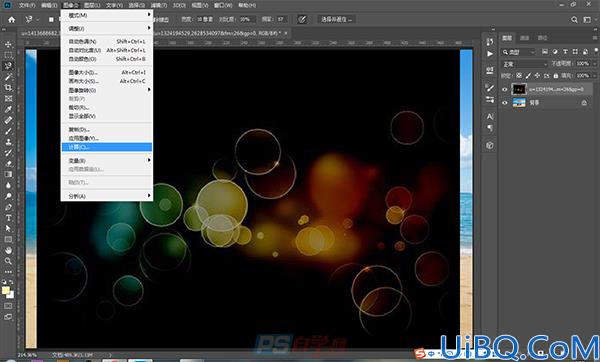The width and height of the screenshot is (600, 362).
Task: Open the Actions panel play icon
Action: (490, 54)
